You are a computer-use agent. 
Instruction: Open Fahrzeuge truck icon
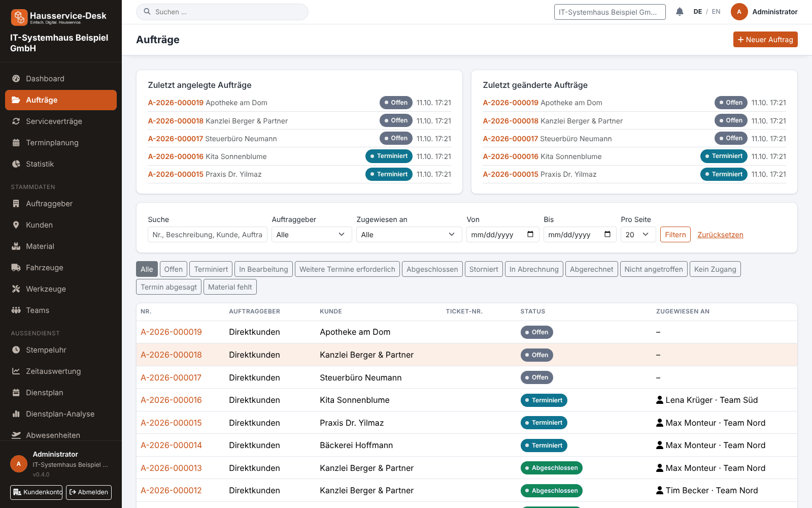pyautogui.click(x=16, y=268)
